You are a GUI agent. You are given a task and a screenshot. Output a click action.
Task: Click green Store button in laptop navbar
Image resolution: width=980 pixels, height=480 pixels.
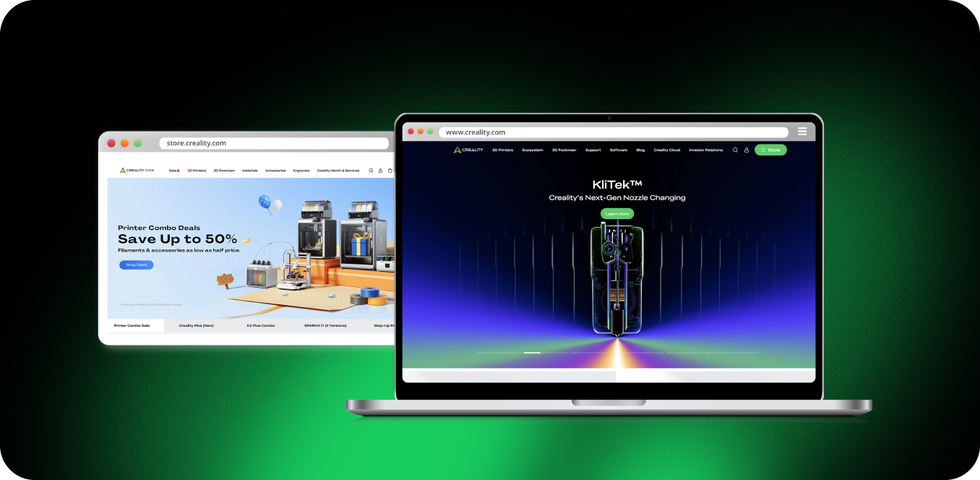point(770,150)
